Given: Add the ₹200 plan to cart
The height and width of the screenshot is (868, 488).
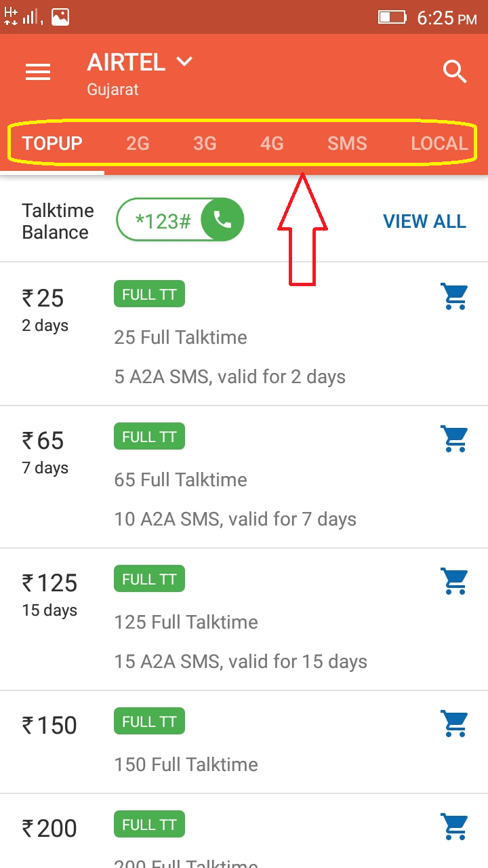Looking at the screenshot, I should click(454, 827).
